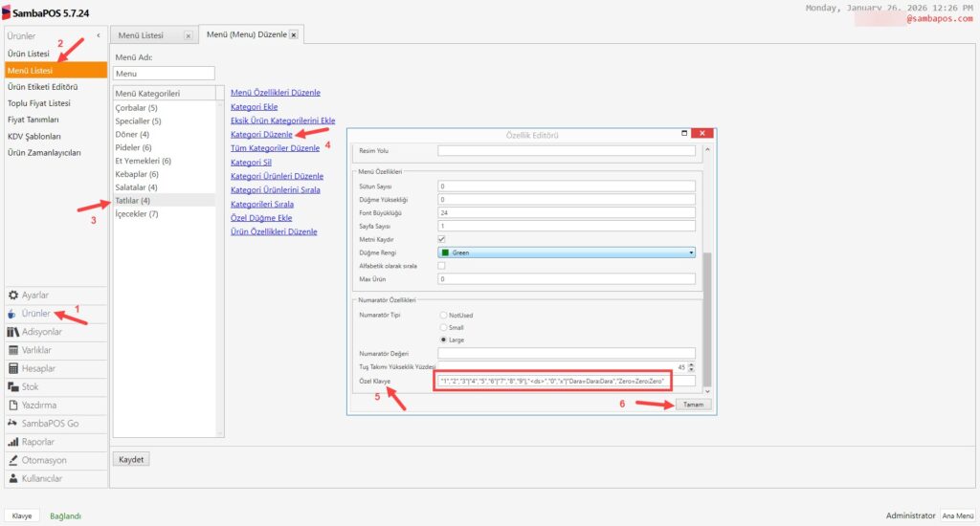980x526 pixels.
Task: Click the Özel Klavye input field
Action: (x=565, y=381)
